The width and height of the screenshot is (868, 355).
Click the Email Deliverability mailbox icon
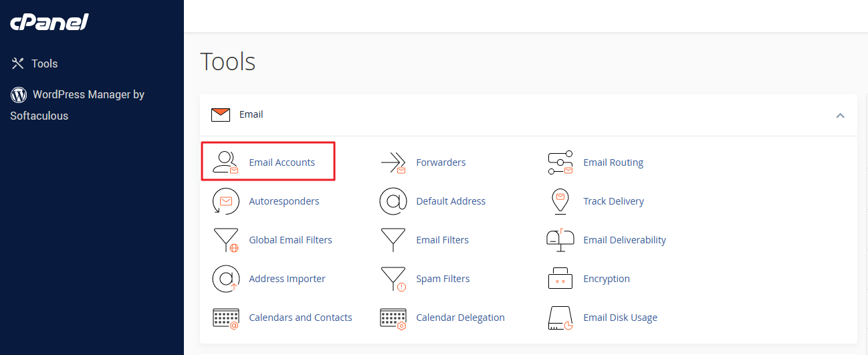click(x=560, y=240)
